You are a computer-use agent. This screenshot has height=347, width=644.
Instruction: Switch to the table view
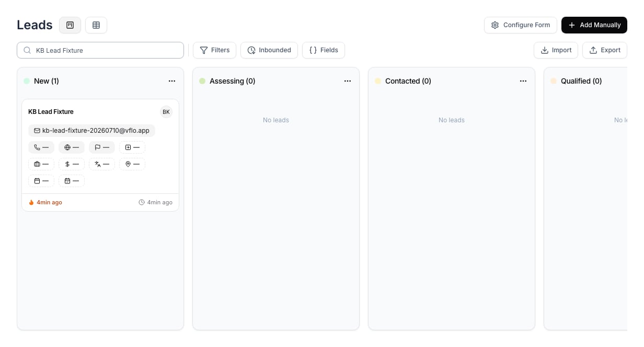click(x=96, y=25)
